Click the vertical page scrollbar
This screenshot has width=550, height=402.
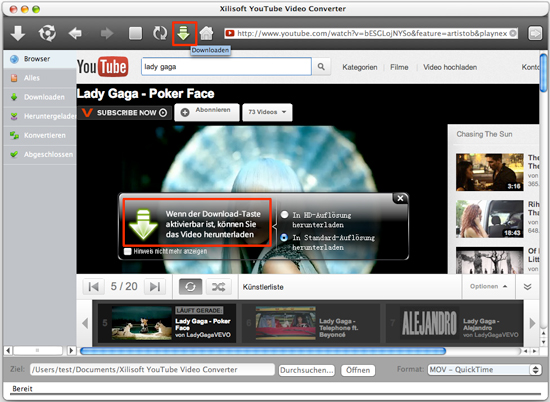543,72
